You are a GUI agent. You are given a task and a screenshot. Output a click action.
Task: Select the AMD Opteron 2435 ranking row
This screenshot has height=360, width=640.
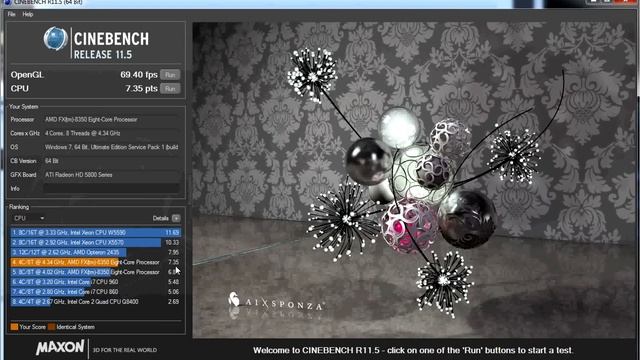96,252
